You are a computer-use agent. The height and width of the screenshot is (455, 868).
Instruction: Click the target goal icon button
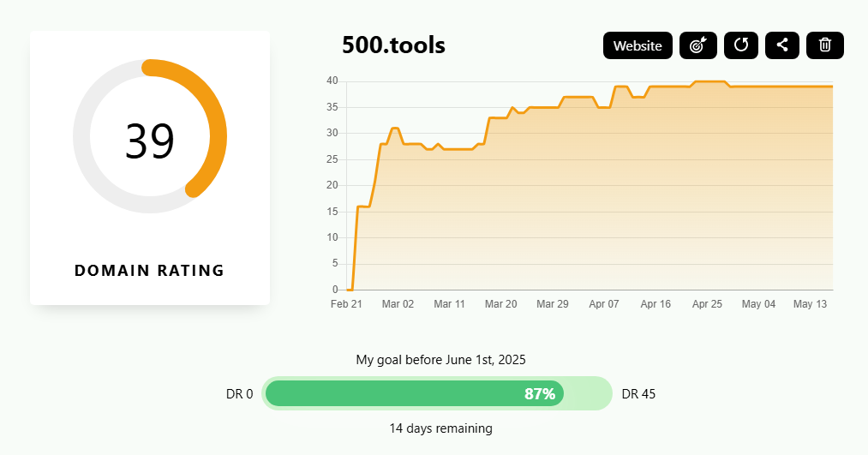[697, 45]
